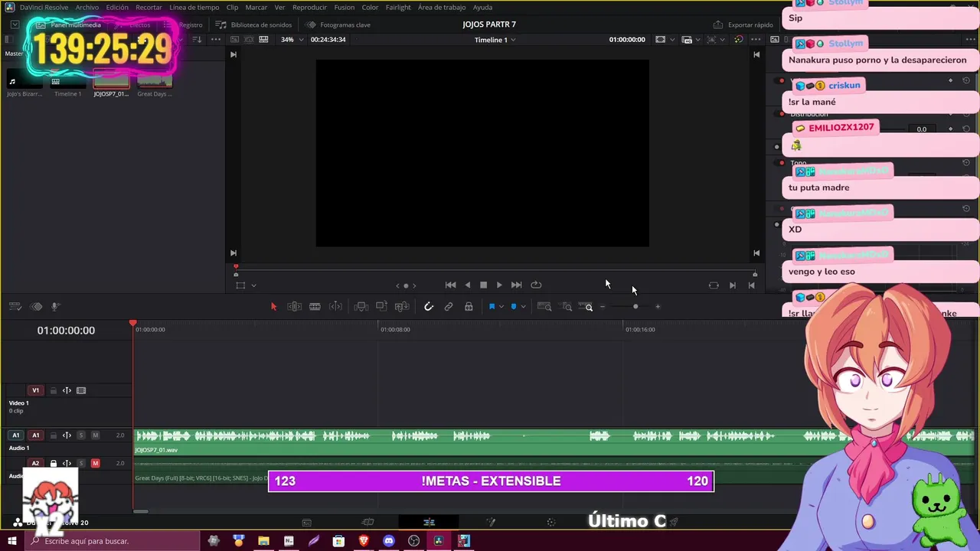The width and height of the screenshot is (980, 551).
Task: Open the Marker color dropdown arrow
Action: pos(523,307)
